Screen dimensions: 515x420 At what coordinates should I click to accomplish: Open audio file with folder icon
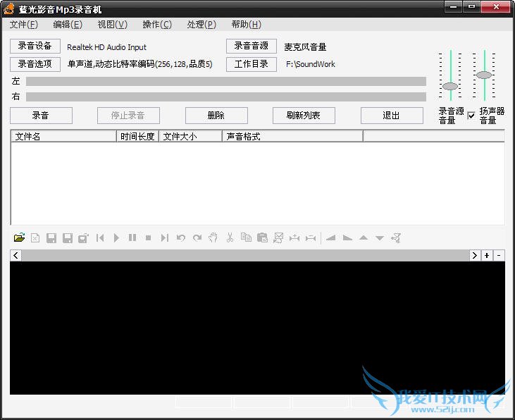[20, 237]
